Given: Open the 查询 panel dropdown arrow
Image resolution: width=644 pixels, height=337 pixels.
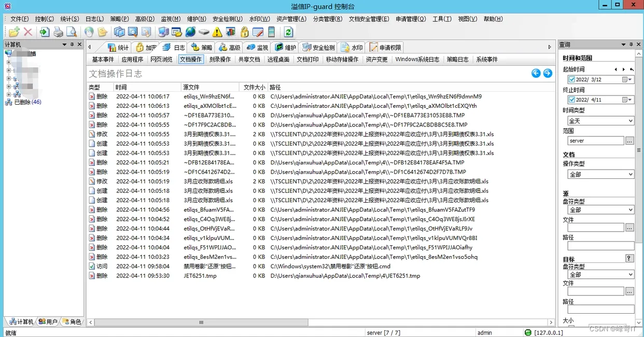Looking at the screenshot, I should tap(623, 45).
